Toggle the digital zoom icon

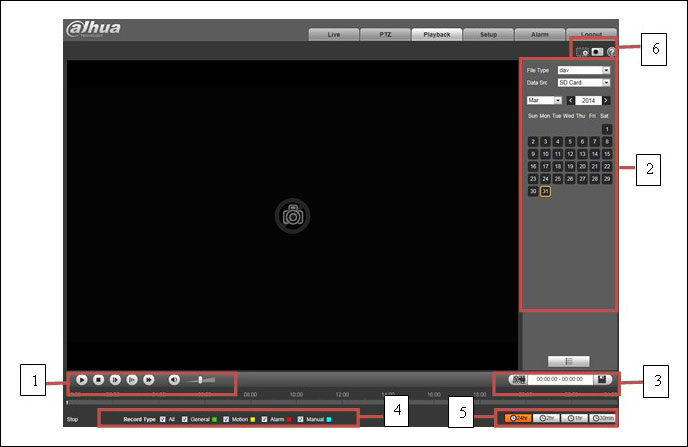(x=582, y=52)
